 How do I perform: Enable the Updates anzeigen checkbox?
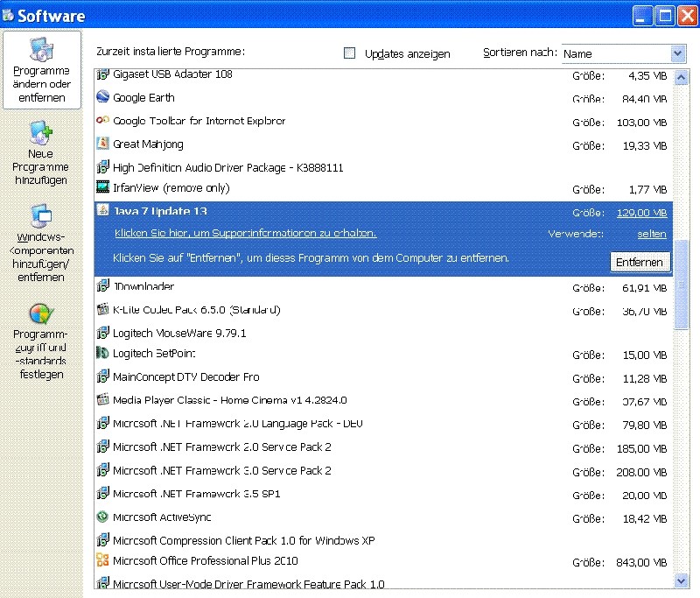point(350,53)
